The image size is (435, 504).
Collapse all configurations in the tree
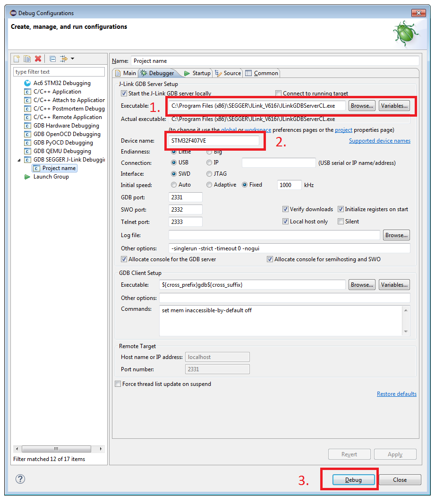[52, 59]
